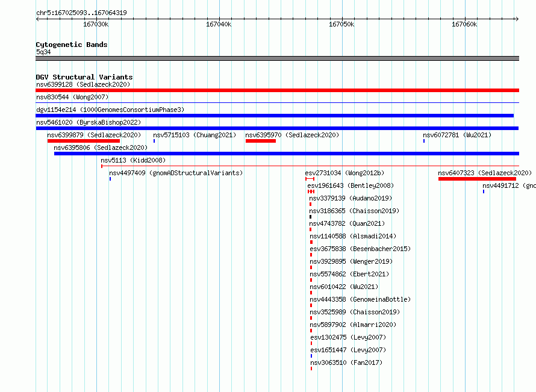Select the blue nsv5715103 variant marker
Viewport: 536px width, 392px height.
[154, 141]
